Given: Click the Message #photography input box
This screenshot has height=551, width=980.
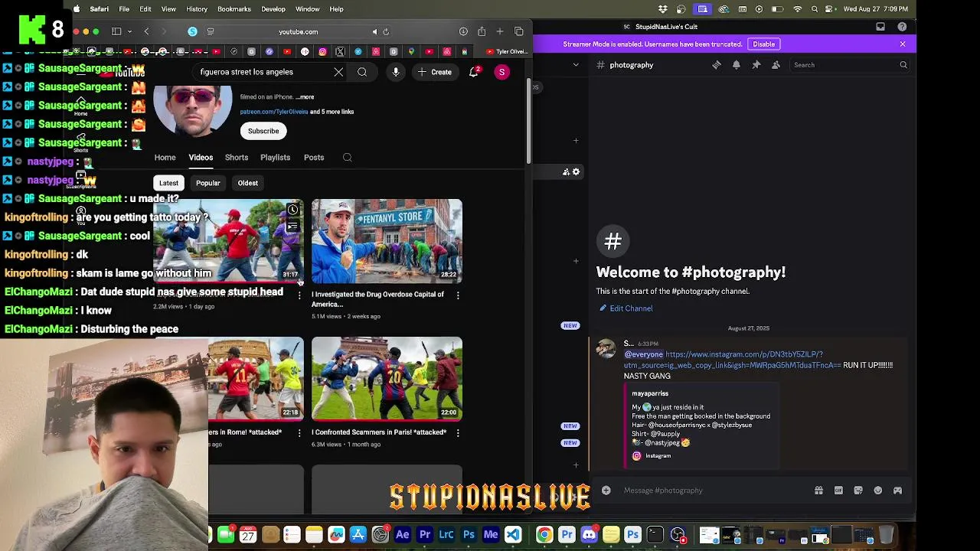Looking at the screenshot, I should click(716, 491).
